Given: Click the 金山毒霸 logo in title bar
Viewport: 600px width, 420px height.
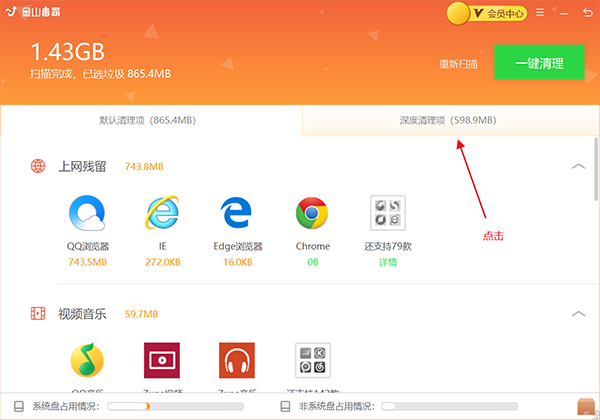Looking at the screenshot, I should coord(33,12).
